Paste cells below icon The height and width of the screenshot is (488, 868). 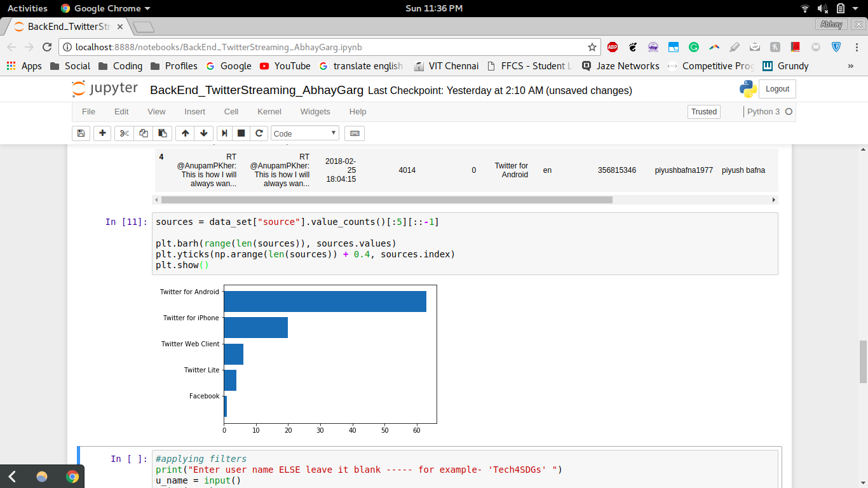coord(163,133)
